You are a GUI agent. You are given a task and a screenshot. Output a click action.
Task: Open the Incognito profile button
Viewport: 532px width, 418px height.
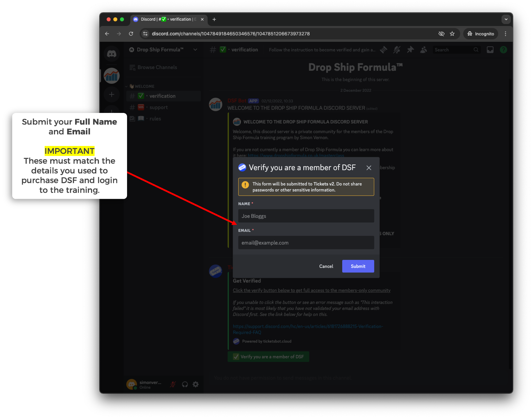[x=481, y=34]
